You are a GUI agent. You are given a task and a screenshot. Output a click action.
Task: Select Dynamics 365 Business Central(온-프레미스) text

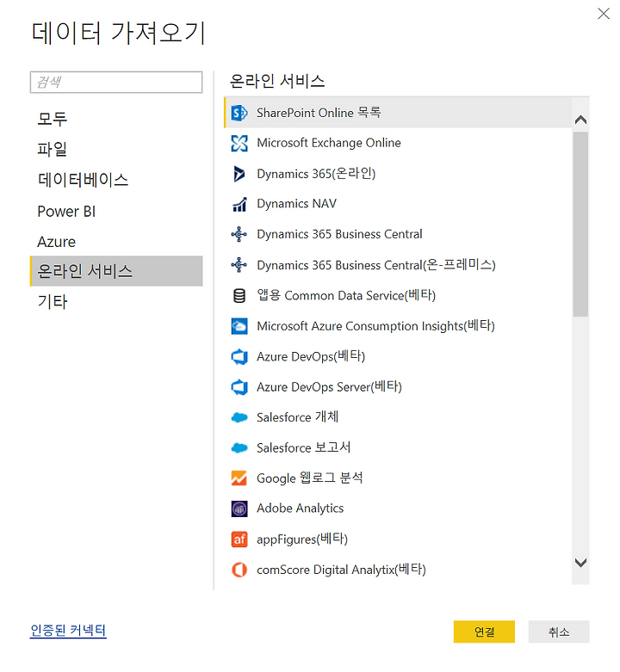click(x=376, y=265)
